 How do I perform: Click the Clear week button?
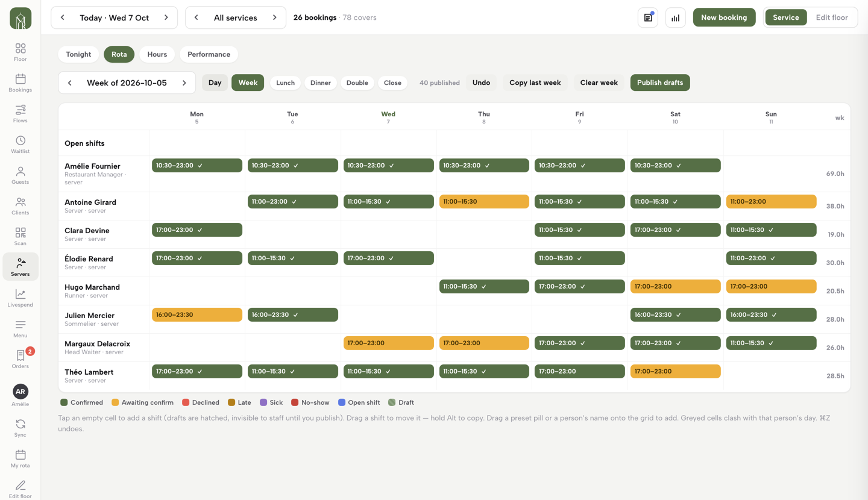click(599, 83)
